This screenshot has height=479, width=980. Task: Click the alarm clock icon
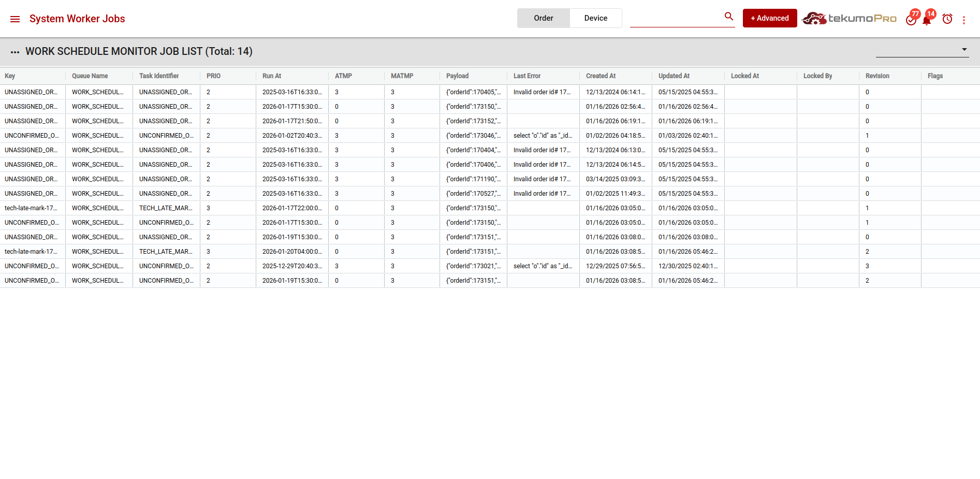(947, 19)
